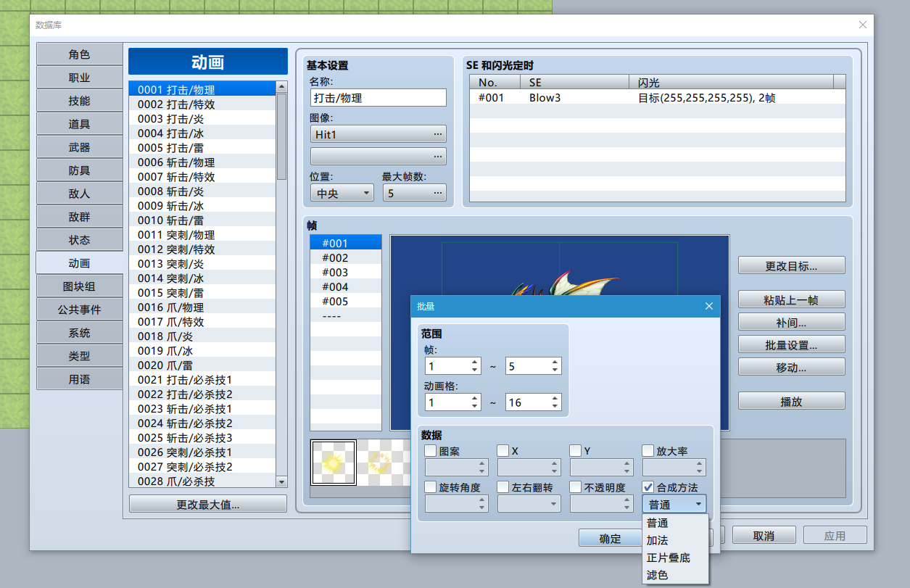The height and width of the screenshot is (588, 910).
Task: Click the 移动... button
Action: 792,367
